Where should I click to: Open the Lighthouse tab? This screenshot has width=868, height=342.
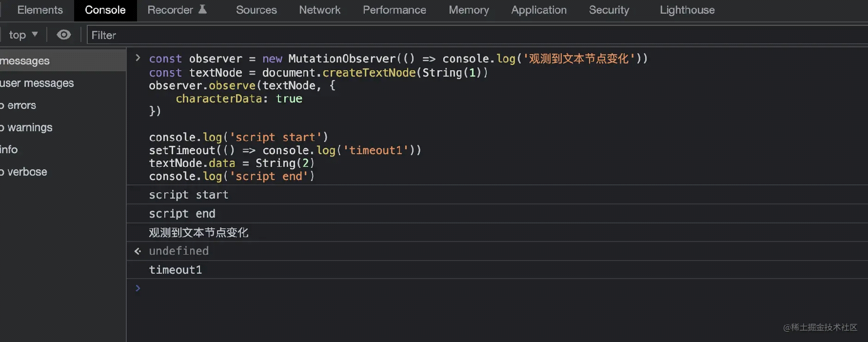pos(687,10)
